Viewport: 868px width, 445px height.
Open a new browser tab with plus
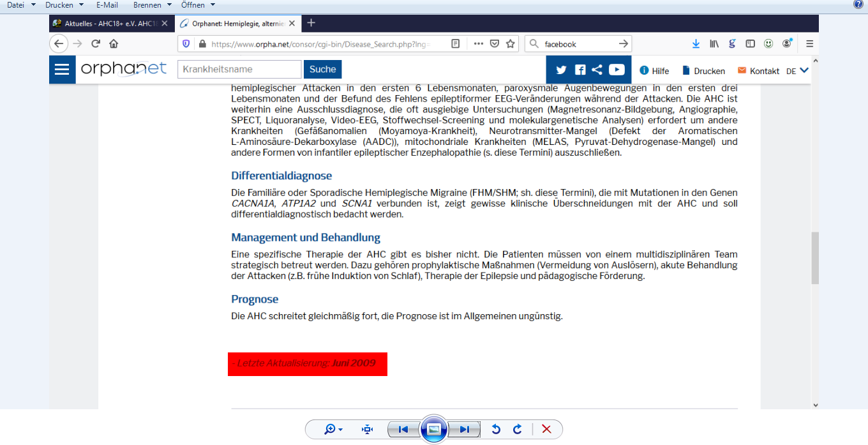311,24
